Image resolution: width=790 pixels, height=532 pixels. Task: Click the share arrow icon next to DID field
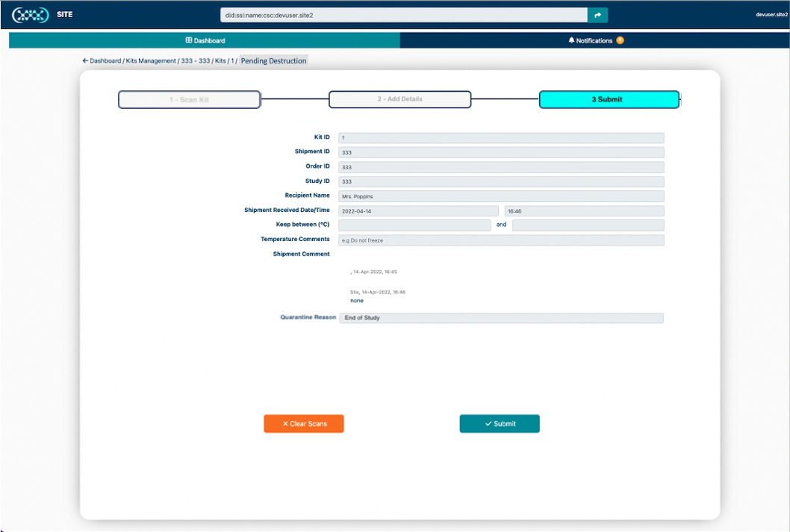click(597, 15)
